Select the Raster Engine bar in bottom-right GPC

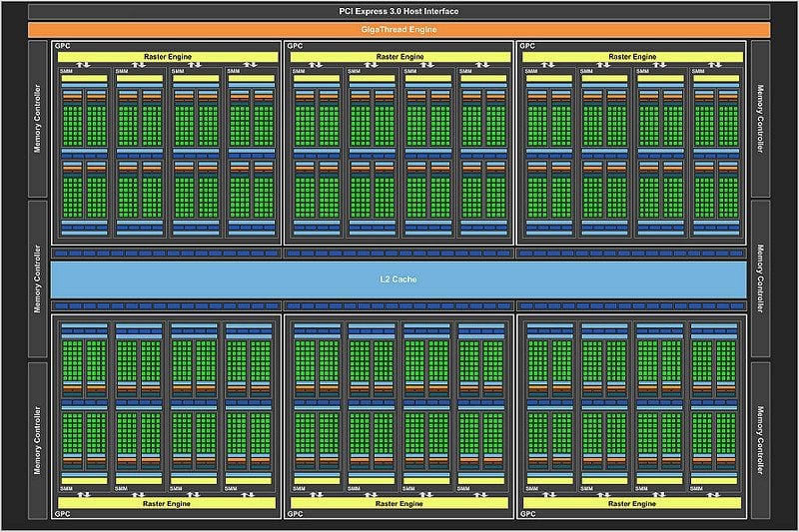[x=632, y=503]
